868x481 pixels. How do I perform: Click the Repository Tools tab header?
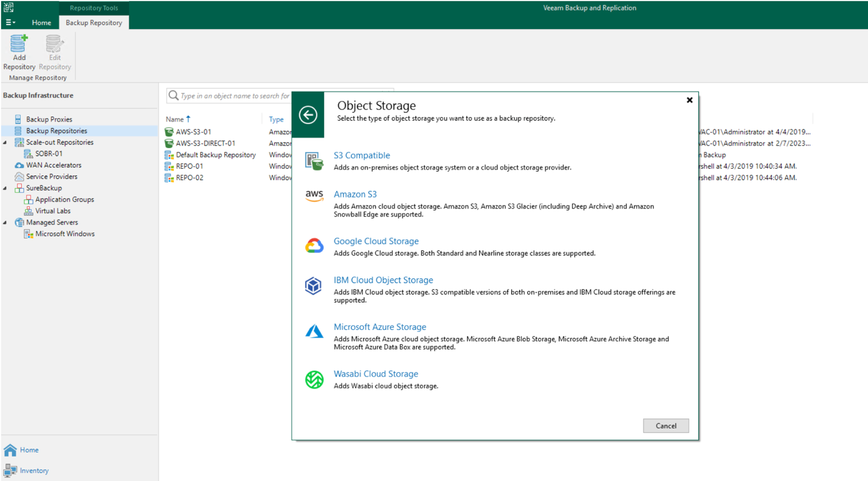[94, 8]
